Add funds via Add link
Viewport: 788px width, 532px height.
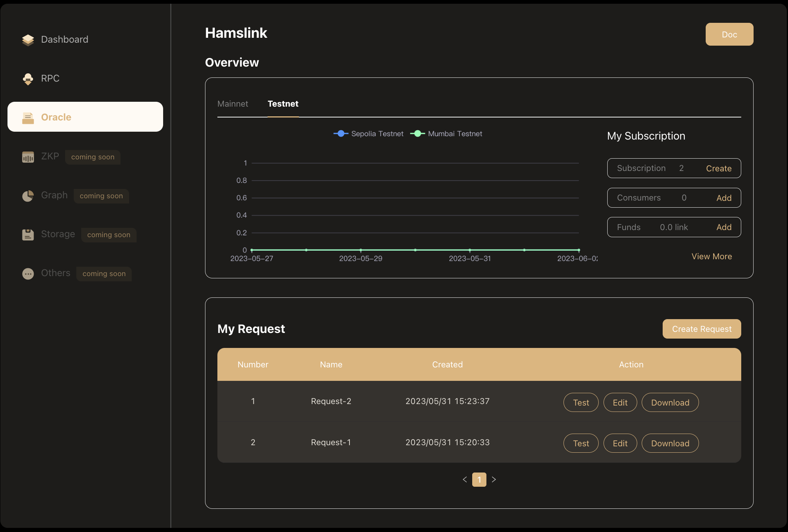click(x=724, y=227)
